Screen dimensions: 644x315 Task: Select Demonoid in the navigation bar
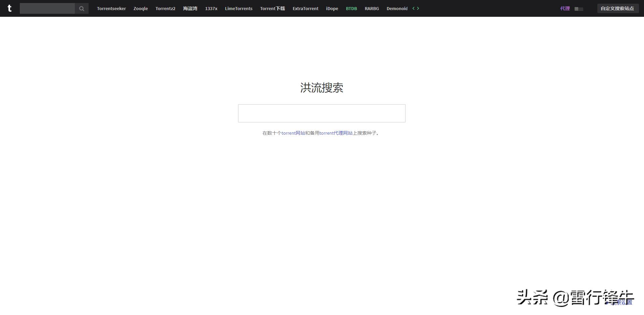[x=397, y=8]
